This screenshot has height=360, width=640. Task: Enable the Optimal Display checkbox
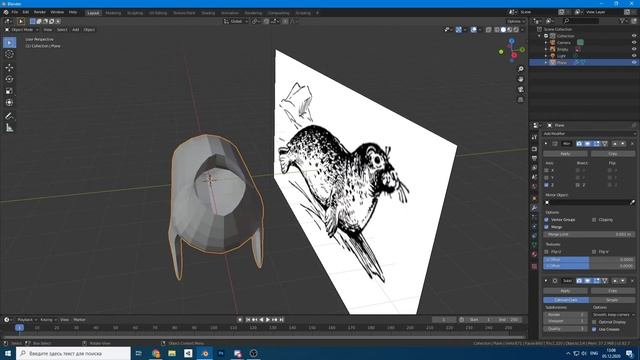tap(594, 322)
